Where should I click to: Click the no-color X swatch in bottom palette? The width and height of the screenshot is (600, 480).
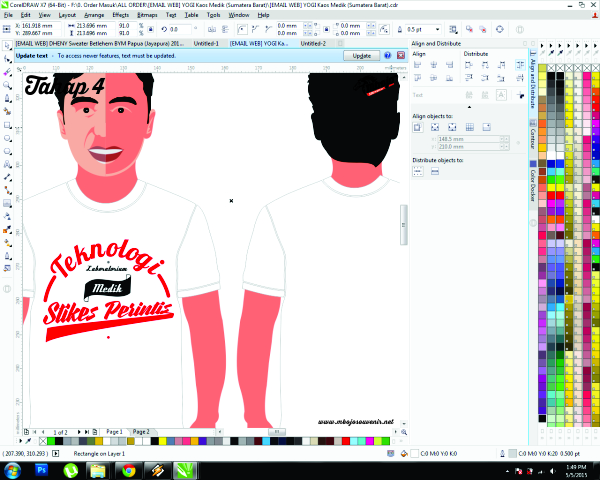pos(43,441)
